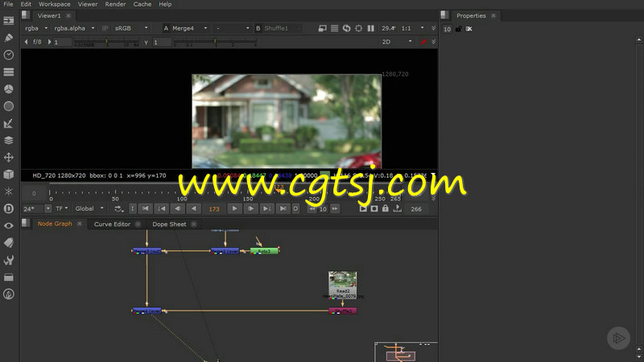Open the Filter nodes circle icon
Image resolution: width=644 pixels, height=362 pixels.
point(9,106)
